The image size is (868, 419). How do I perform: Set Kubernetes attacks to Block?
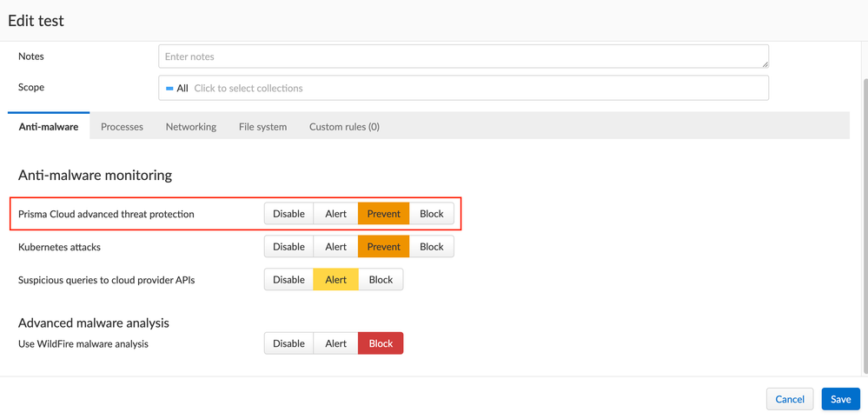click(x=431, y=247)
